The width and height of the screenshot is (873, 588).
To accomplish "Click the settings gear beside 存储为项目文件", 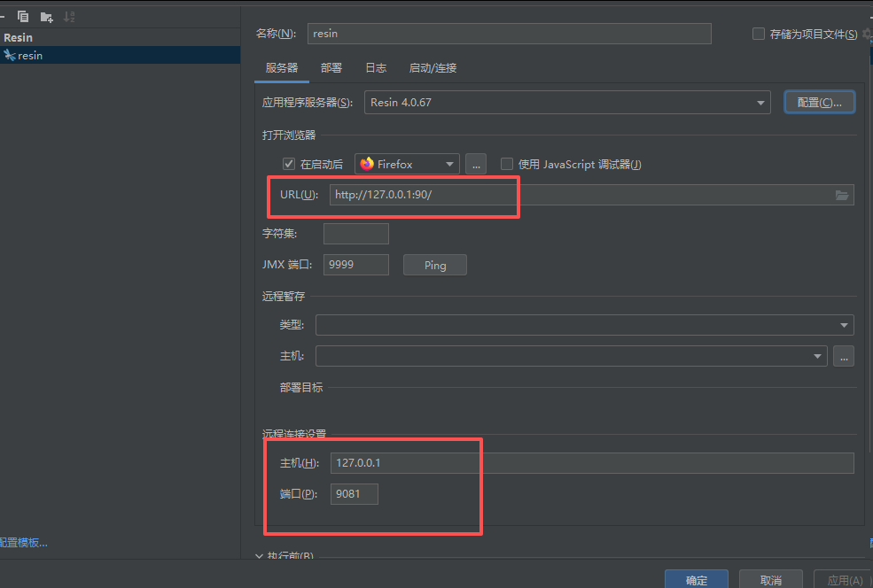I will (x=868, y=33).
